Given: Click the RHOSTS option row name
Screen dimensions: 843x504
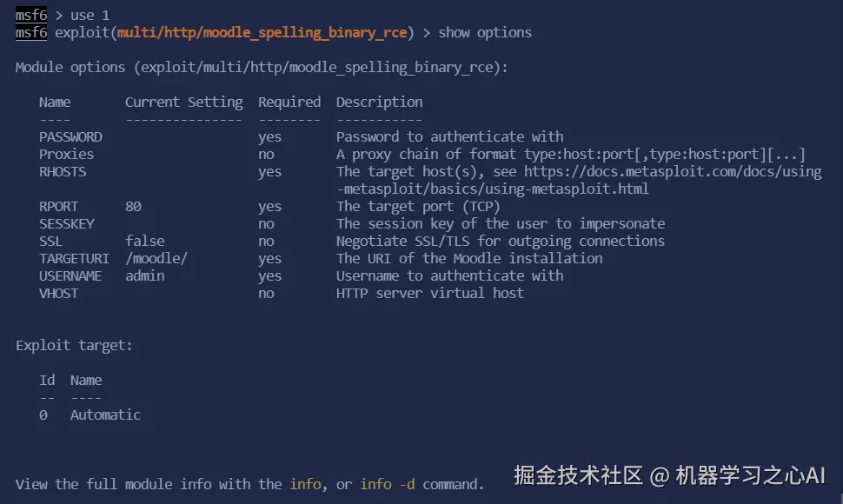Looking at the screenshot, I should [x=63, y=171].
